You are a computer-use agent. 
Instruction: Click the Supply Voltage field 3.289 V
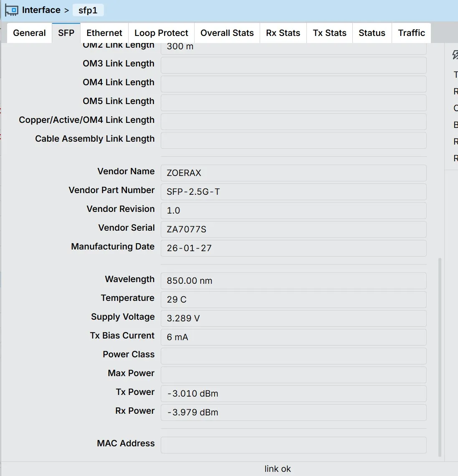point(294,318)
